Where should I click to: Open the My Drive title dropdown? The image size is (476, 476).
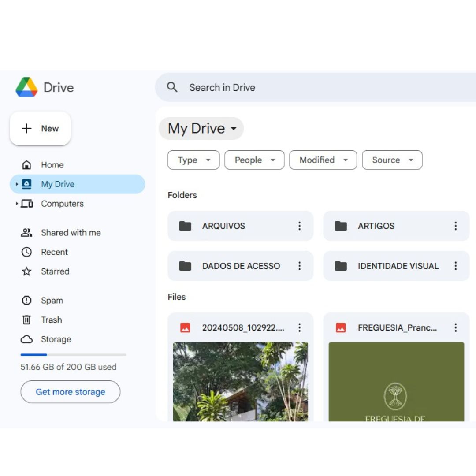point(201,128)
